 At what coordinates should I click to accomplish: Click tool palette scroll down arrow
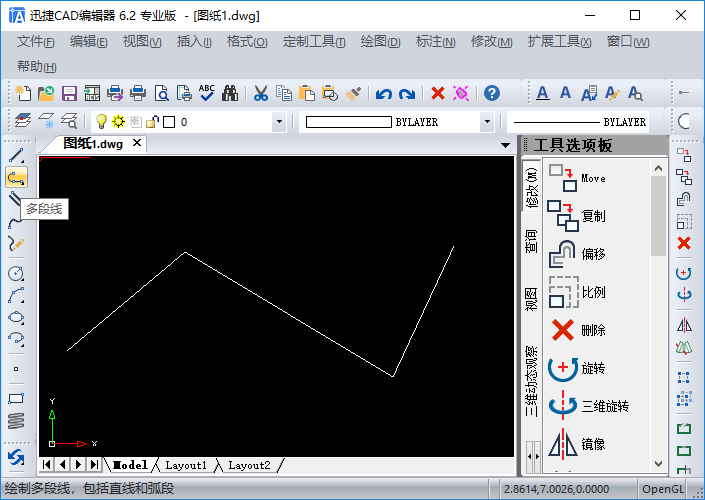point(658,464)
